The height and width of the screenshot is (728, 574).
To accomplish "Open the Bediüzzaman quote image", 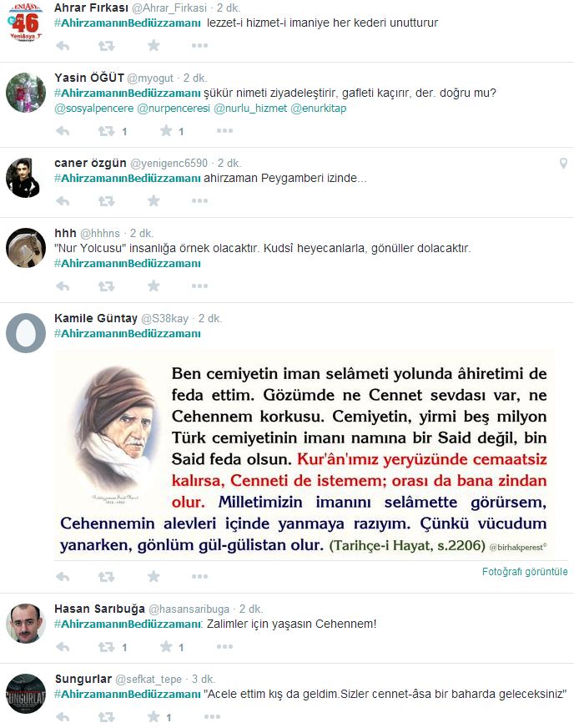I will (x=304, y=454).
